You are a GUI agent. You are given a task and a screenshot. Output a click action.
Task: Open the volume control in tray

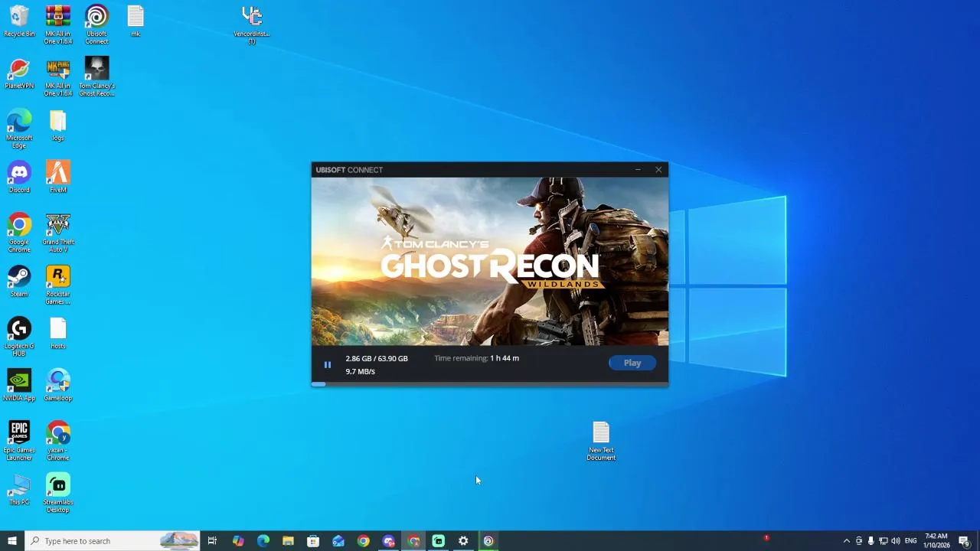tap(896, 541)
